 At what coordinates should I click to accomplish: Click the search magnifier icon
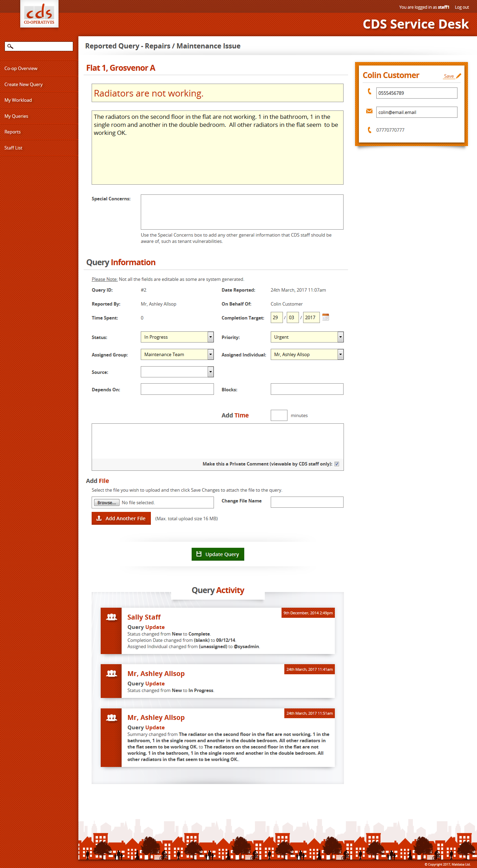(x=10, y=46)
